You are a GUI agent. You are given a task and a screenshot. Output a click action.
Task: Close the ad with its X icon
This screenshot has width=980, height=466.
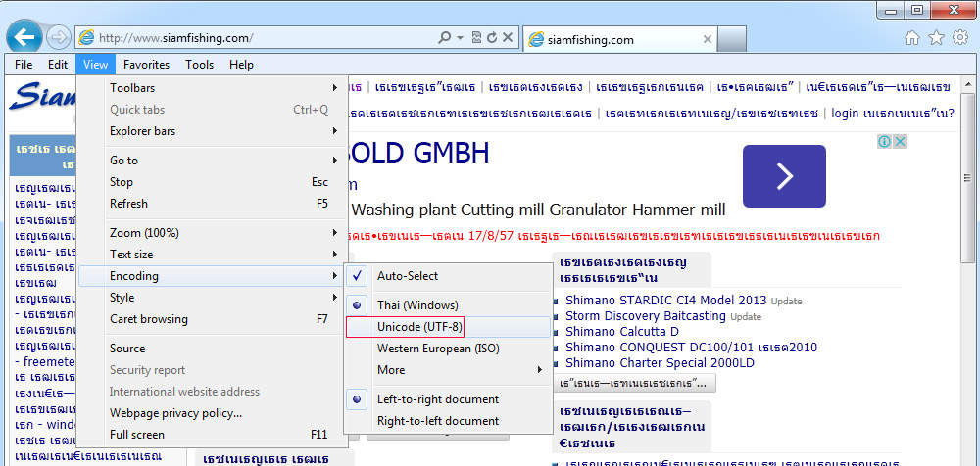[900, 142]
